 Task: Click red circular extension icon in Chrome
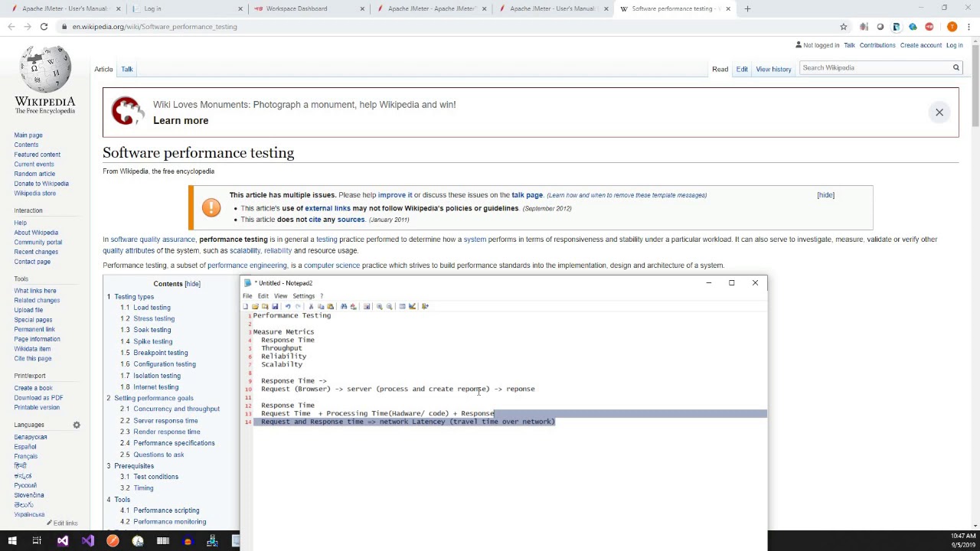(929, 27)
